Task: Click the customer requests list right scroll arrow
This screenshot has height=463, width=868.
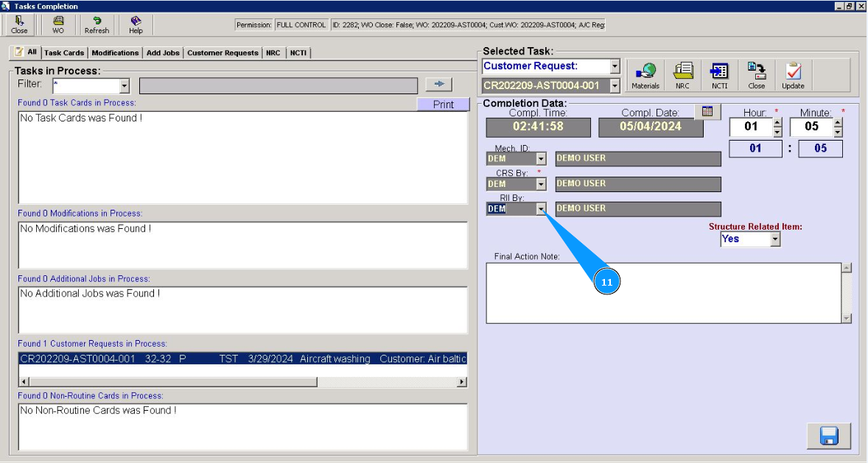Action: click(462, 382)
